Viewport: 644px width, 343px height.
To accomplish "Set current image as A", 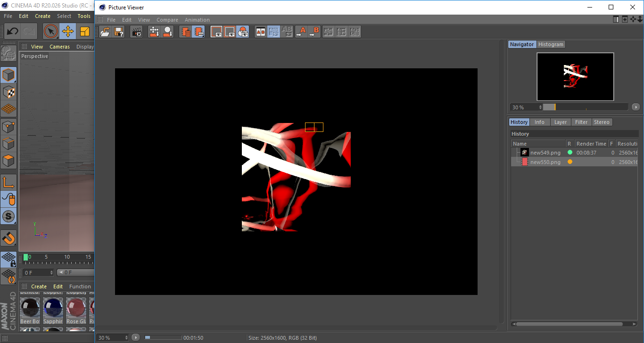I will coord(301,32).
